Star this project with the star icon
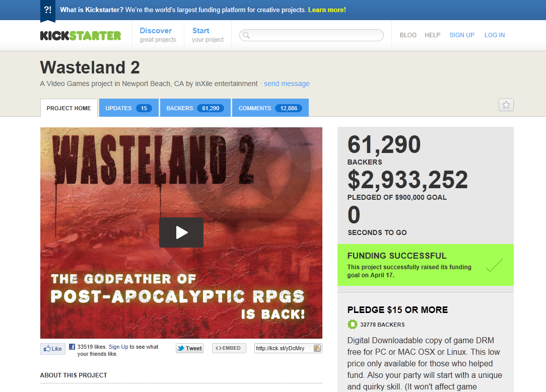 tap(506, 105)
